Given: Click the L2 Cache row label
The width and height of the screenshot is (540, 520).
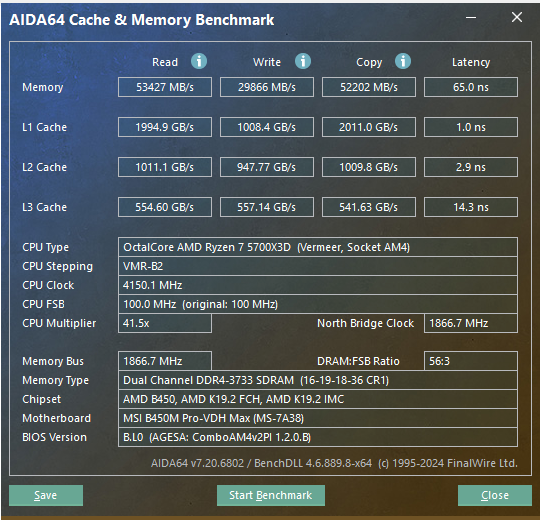Looking at the screenshot, I should point(44,167).
